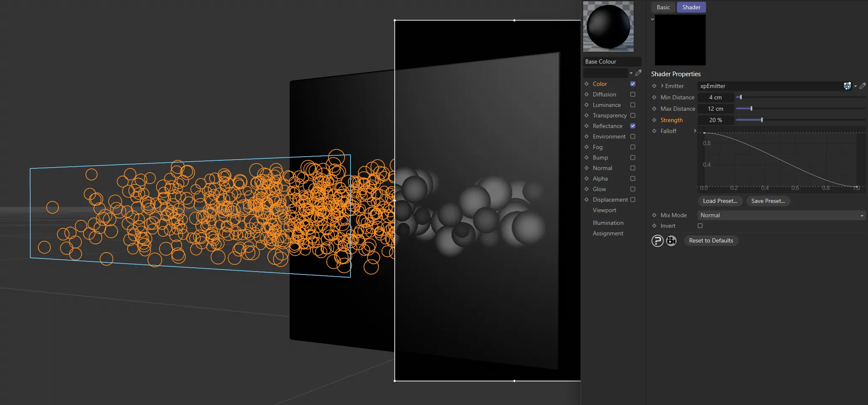Viewport: 868px width, 405px height.
Task: Click the keyframe diamond beside Mix Mode
Action: point(654,215)
